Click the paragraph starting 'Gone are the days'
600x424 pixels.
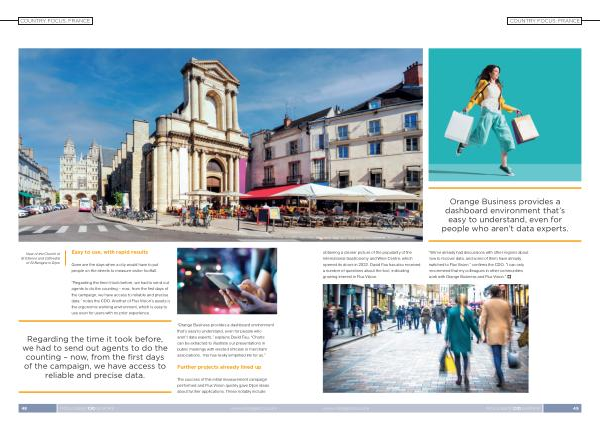114,267
